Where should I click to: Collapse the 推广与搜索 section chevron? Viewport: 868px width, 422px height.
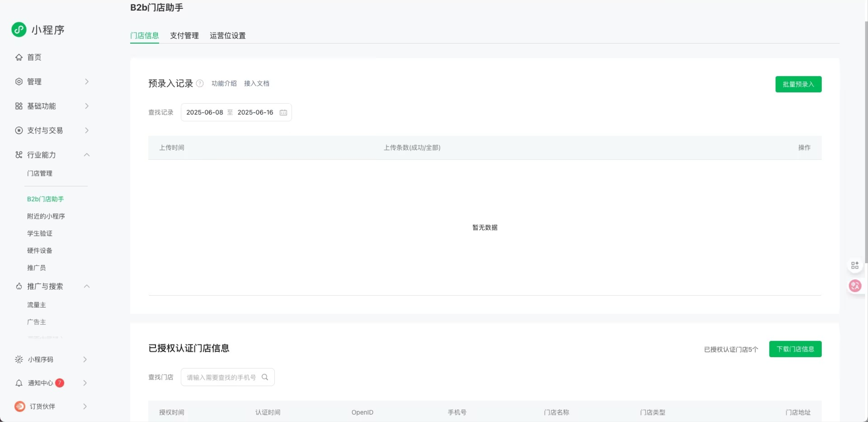[87, 286]
